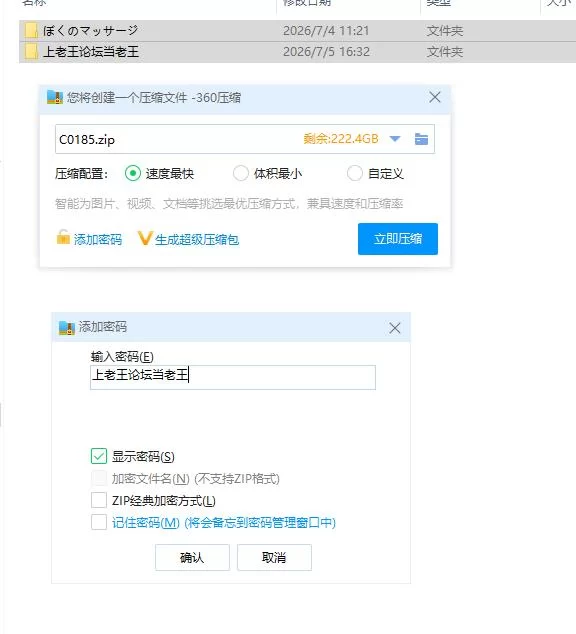The height and width of the screenshot is (634, 576).
Task: Select the ぼくのマッサージ folder icon
Action: 31,31
